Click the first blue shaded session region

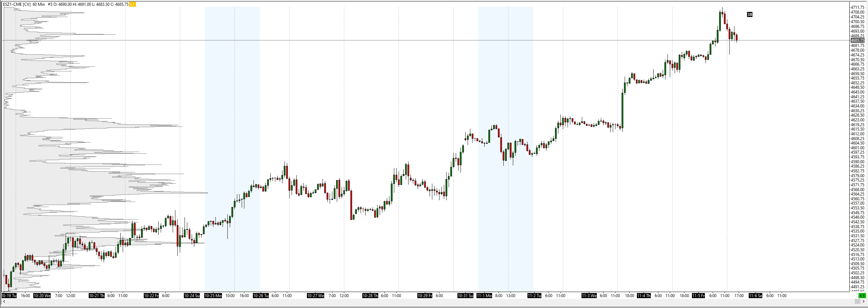(232, 102)
